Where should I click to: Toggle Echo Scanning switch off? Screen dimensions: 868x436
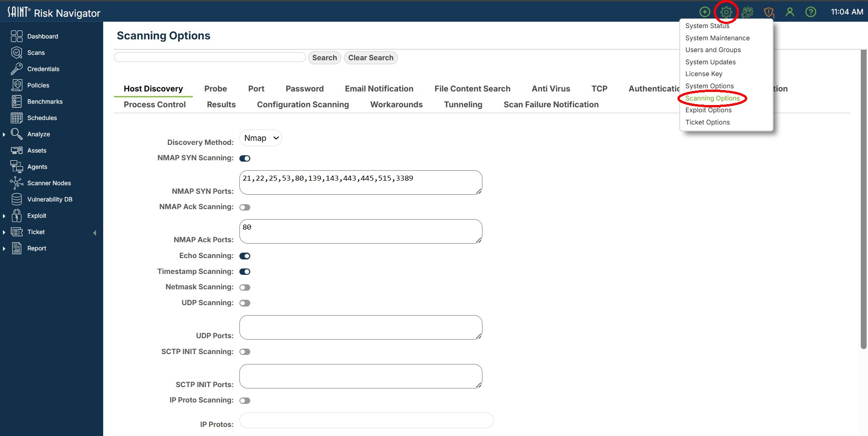[x=245, y=256]
